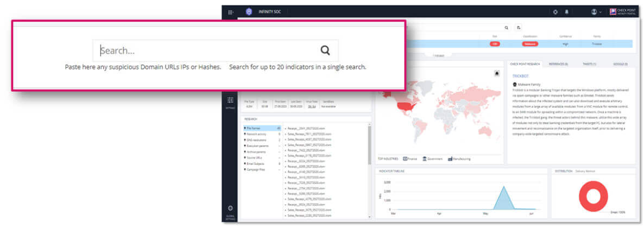Viewport: 644px width, 229px height.
Task: Click the High confidence cell in results row
Action: click(x=565, y=44)
